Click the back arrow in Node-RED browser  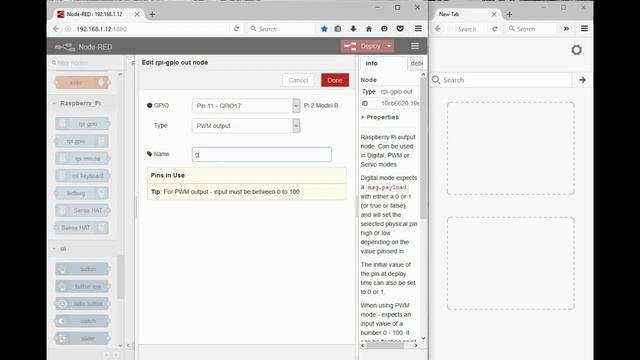click(56, 29)
